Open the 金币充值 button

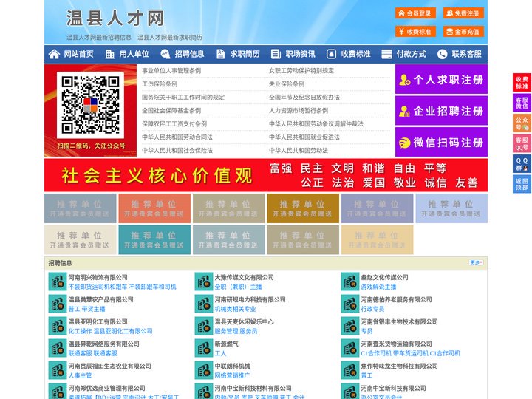[x=463, y=32]
